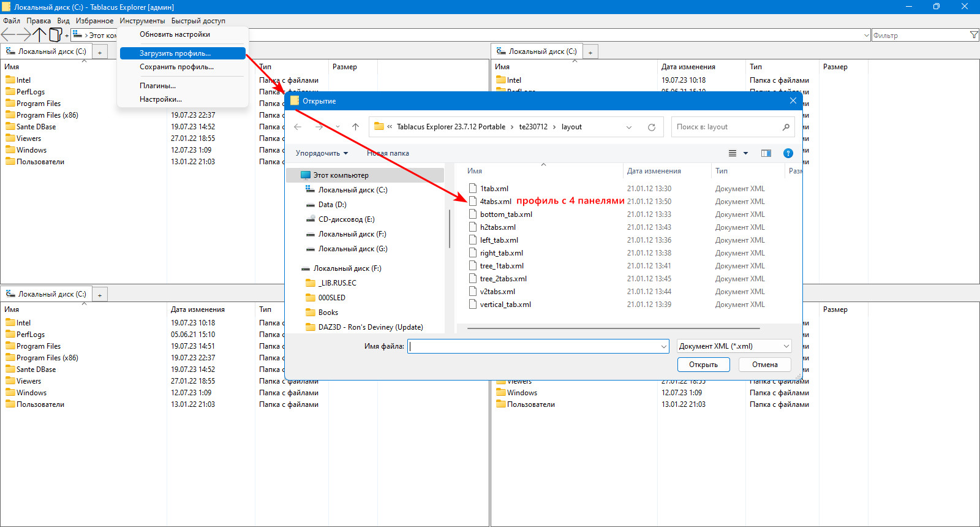Expand the Упорядочить dropdown
980x527 pixels.
322,153
